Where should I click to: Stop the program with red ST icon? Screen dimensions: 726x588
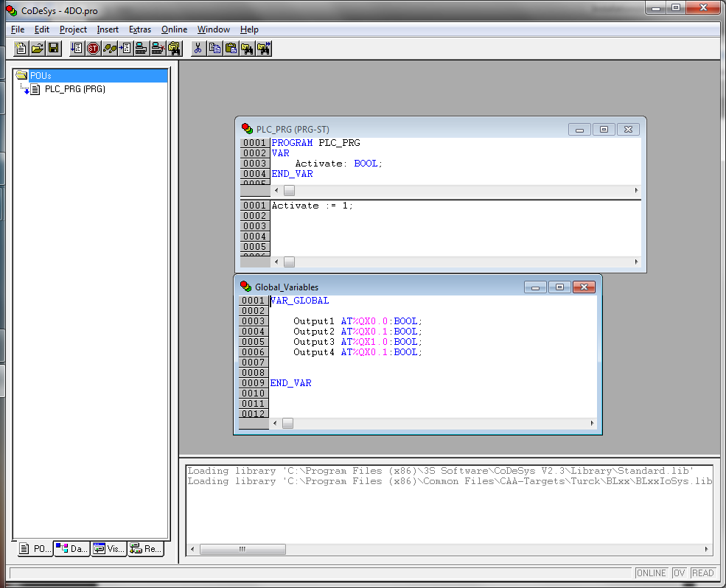(x=93, y=48)
